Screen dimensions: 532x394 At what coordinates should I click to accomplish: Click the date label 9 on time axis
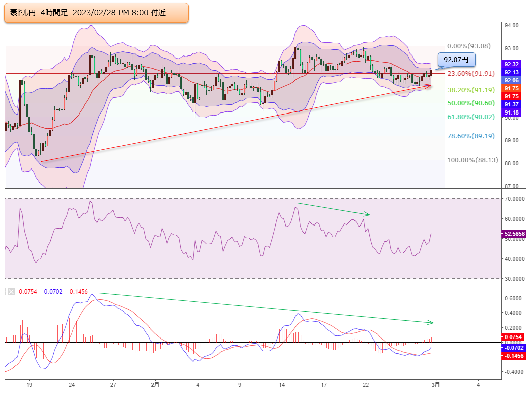[240, 385]
